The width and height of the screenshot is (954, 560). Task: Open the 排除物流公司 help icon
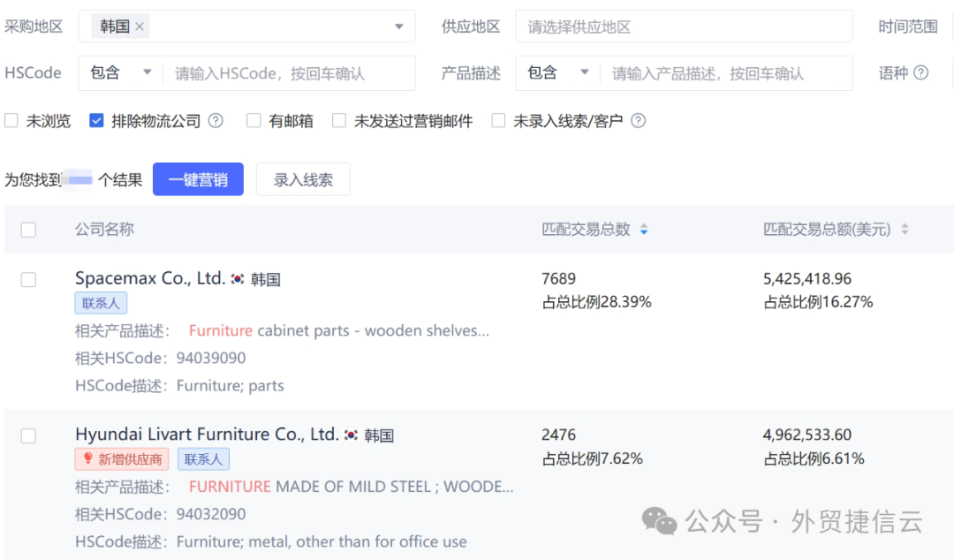pyautogui.click(x=216, y=120)
